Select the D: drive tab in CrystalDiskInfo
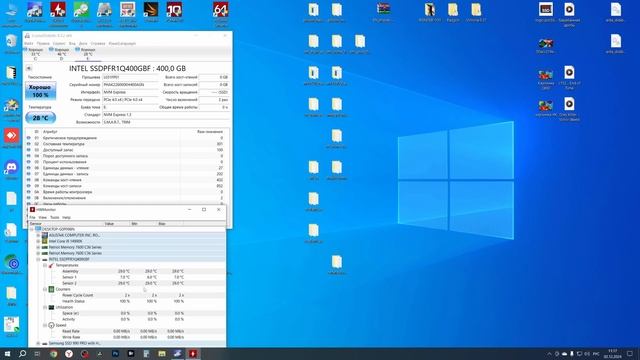Image resolution: width=640 pixels, height=360 pixels. pyautogui.click(x=62, y=54)
